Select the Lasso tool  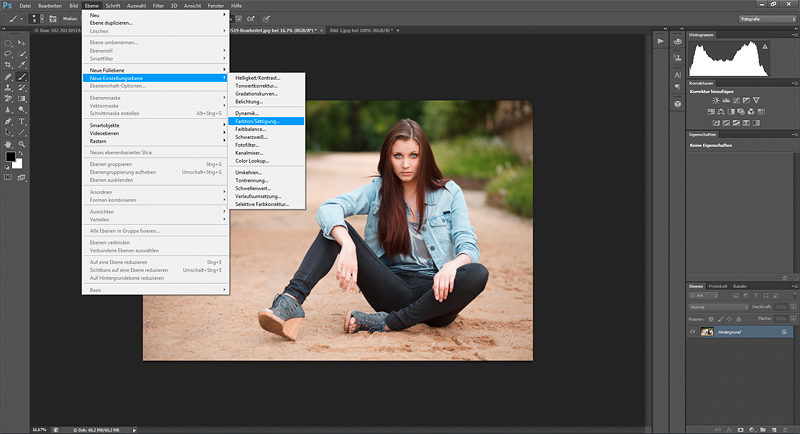click(8, 54)
